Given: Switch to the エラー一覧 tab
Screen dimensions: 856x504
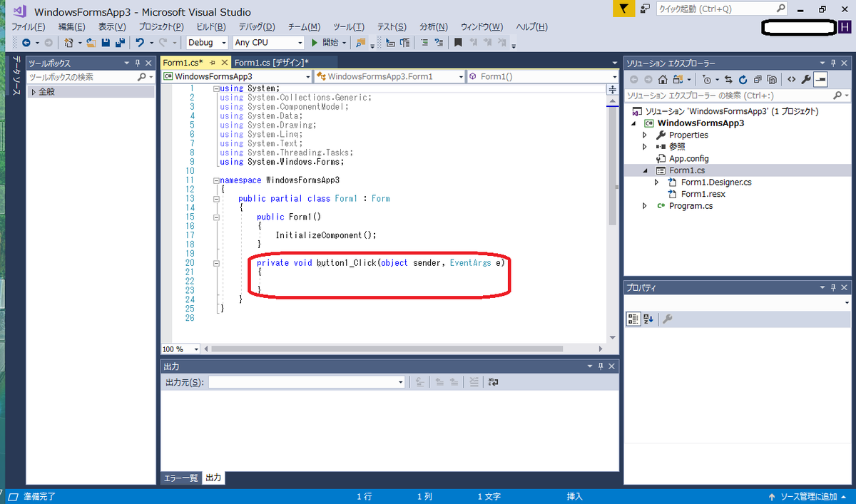Looking at the screenshot, I should (x=181, y=478).
